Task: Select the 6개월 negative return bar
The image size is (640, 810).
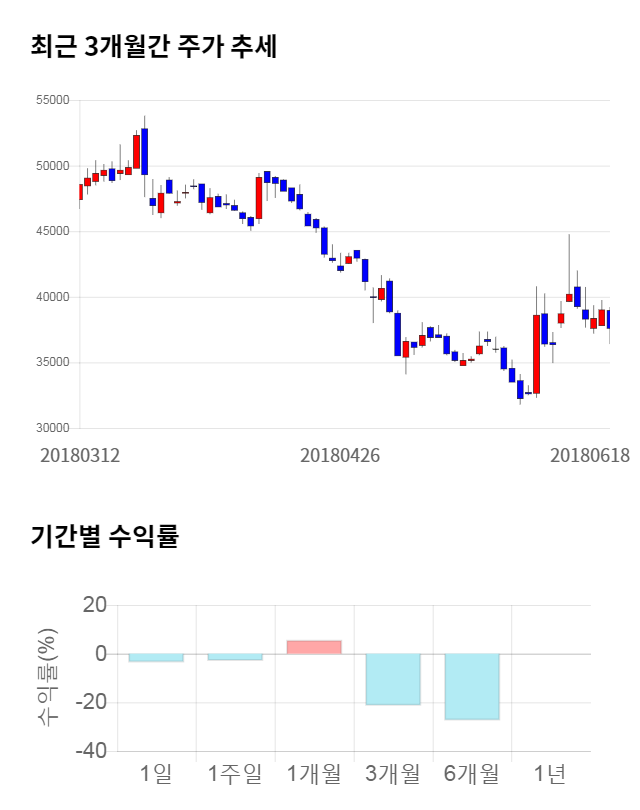Action: 472,686
